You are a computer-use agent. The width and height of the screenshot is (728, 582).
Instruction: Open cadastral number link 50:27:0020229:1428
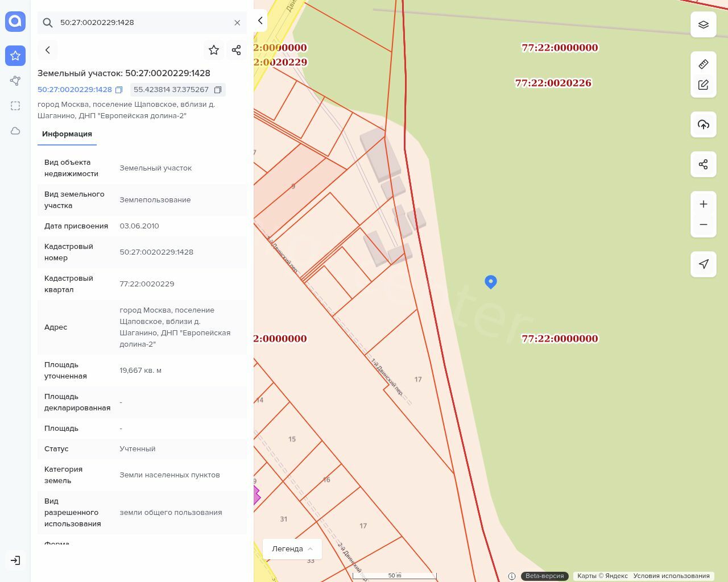tap(75, 90)
